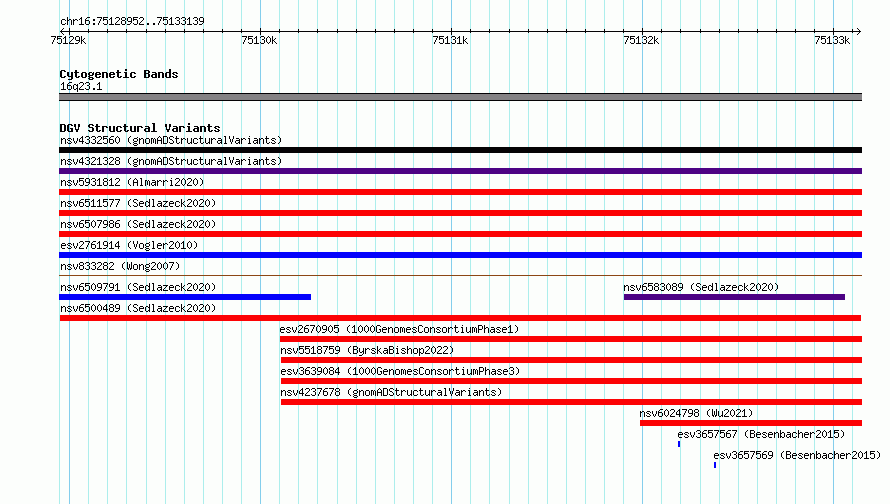Select the tiny blue esv3657569 marker
890x504 pixels.
[715, 465]
